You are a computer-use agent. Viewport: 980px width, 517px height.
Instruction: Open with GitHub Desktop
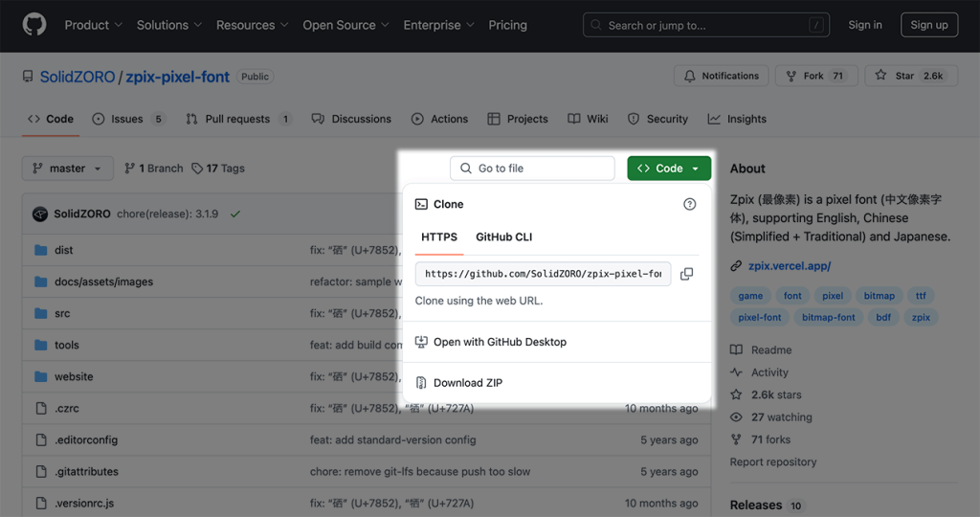click(500, 342)
